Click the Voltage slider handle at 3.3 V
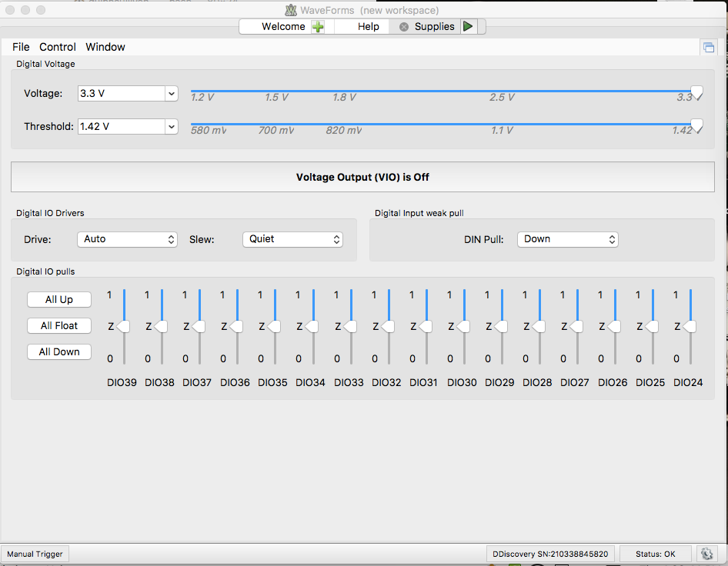This screenshot has height=566, width=728. 696,93
